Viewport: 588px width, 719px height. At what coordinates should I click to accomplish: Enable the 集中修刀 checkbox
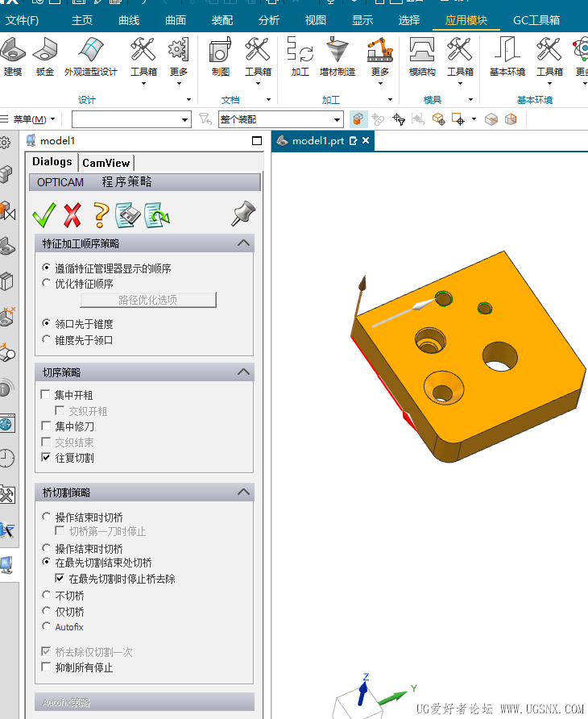46,426
